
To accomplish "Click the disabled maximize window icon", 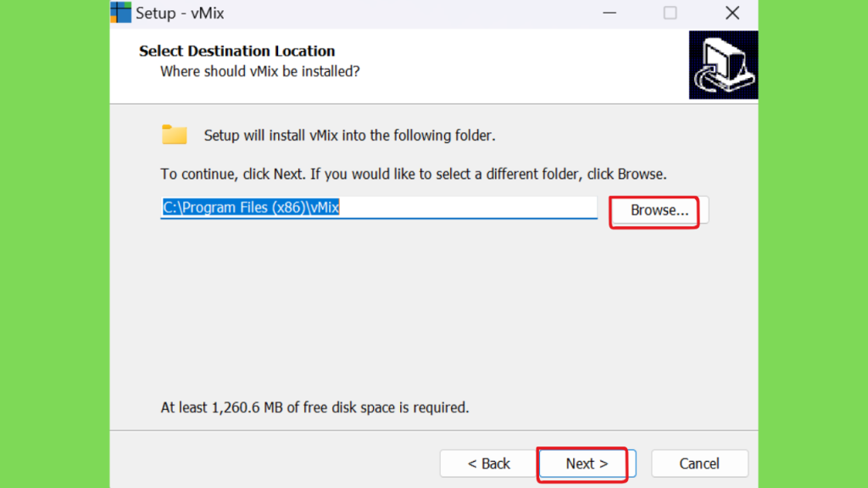I will 670,13.
